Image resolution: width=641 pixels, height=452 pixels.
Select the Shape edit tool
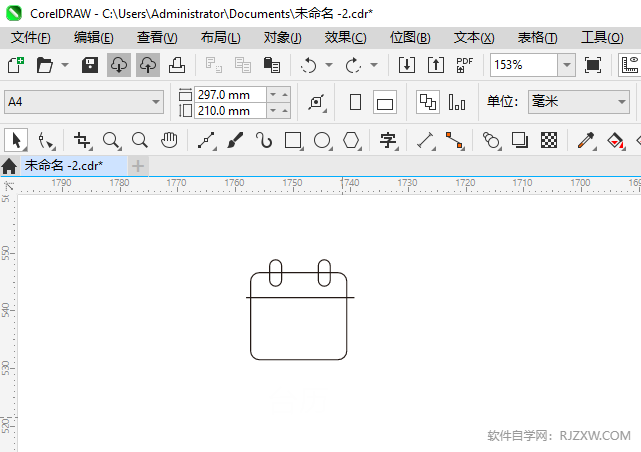(45, 141)
